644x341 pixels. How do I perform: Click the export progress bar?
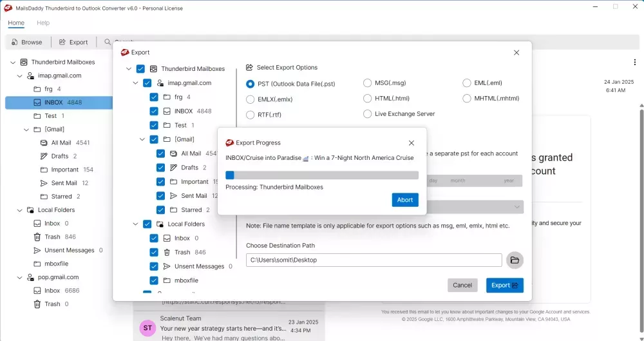(322, 175)
